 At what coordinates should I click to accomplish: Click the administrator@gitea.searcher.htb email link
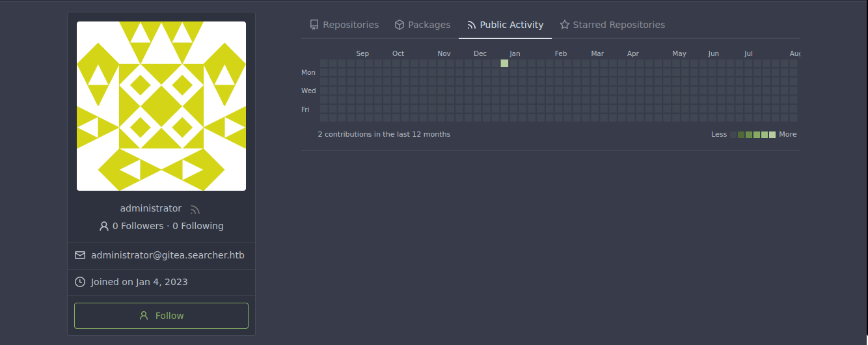pyautogui.click(x=168, y=255)
